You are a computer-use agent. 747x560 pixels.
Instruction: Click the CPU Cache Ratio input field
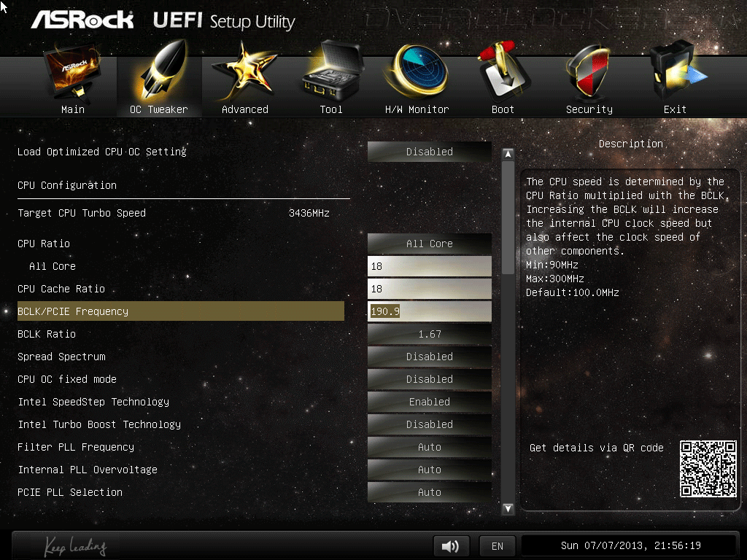tap(429, 289)
